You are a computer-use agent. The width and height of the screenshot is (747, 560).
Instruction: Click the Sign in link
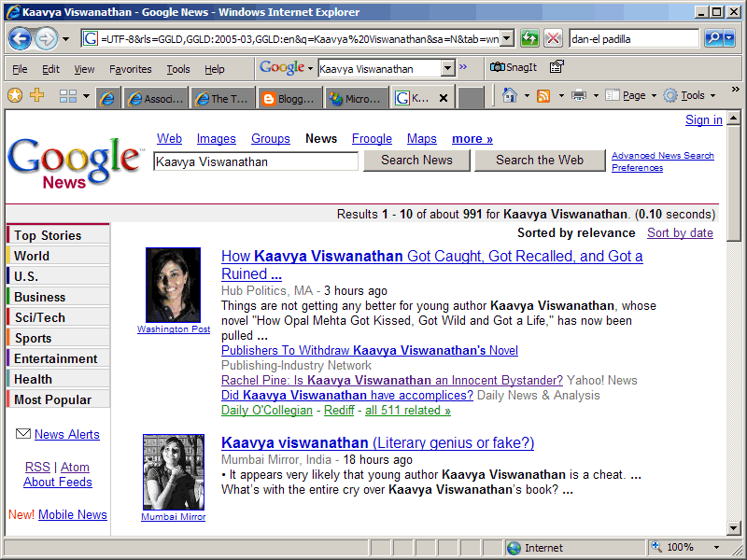[x=704, y=120]
